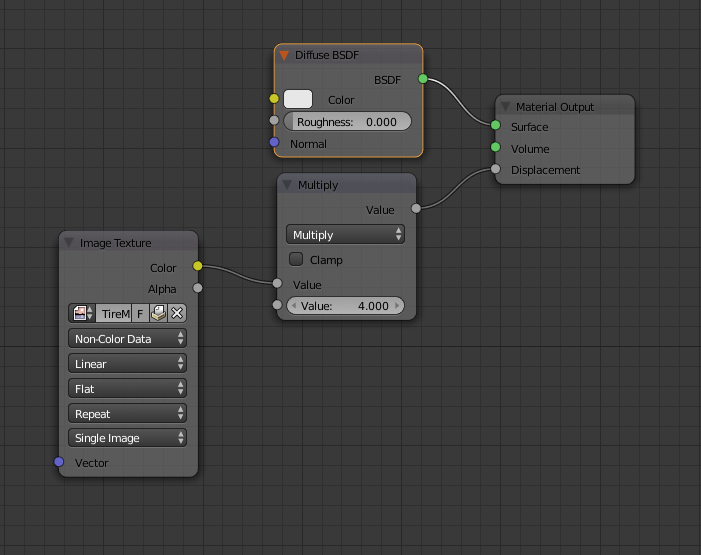Open the Flat projection dropdown
Screen dimensions: 701x555
[127, 389]
